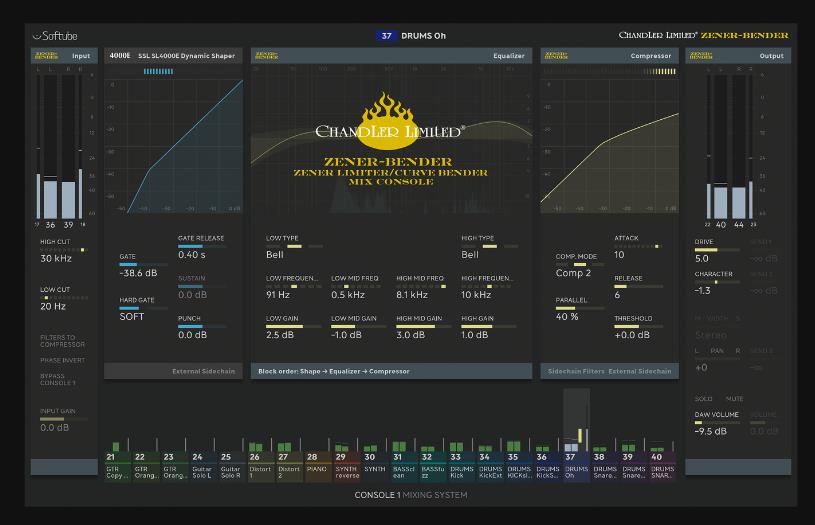Change High Frequency 10 kHz selector

(489, 286)
